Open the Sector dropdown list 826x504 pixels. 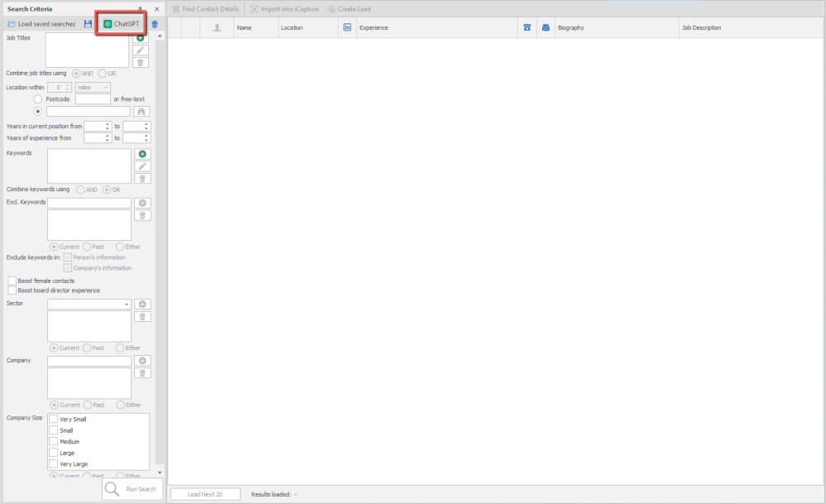pyautogui.click(x=127, y=305)
